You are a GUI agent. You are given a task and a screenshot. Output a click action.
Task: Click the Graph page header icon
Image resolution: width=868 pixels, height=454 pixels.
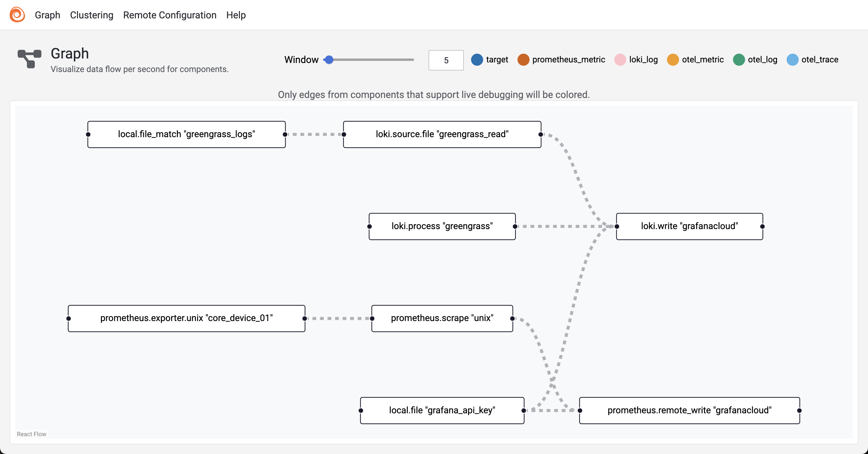click(29, 59)
